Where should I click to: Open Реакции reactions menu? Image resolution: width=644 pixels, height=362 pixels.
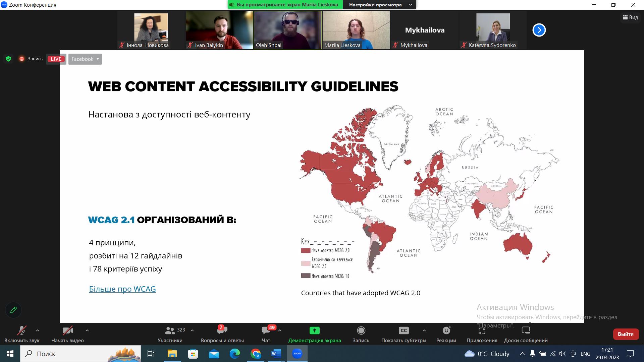[x=446, y=334]
